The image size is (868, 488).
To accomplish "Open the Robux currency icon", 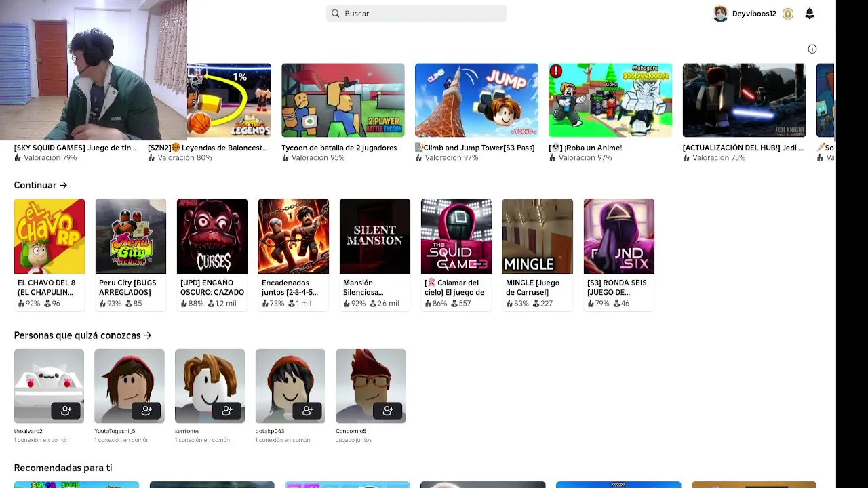I will click(788, 14).
